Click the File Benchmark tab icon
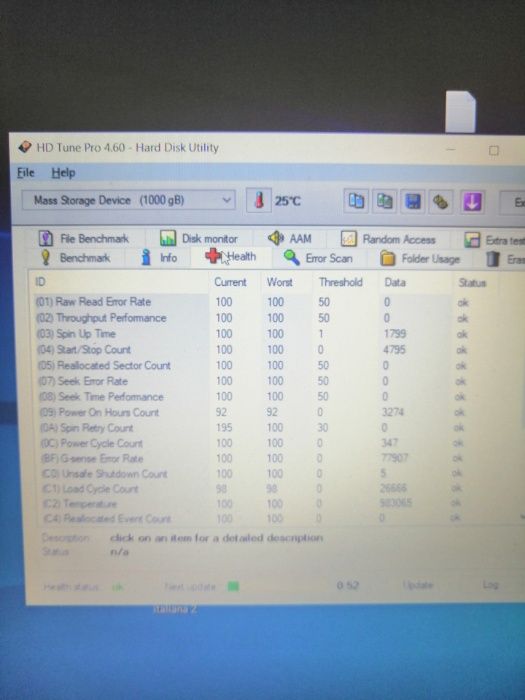 click(x=46, y=238)
